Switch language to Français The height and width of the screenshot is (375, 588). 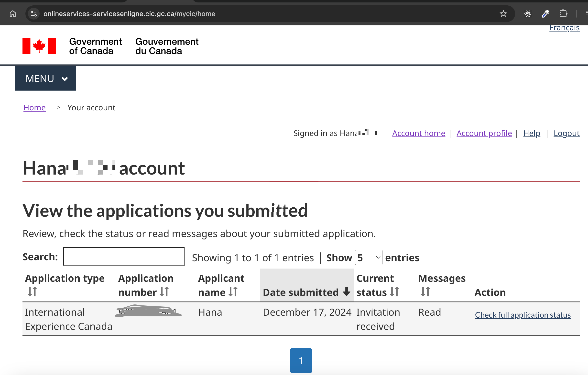click(564, 28)
